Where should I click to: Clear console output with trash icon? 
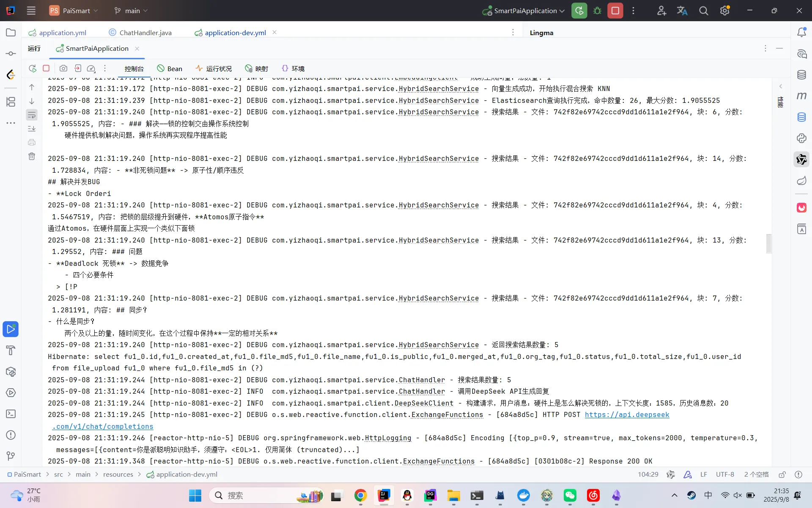coord(32,156)
